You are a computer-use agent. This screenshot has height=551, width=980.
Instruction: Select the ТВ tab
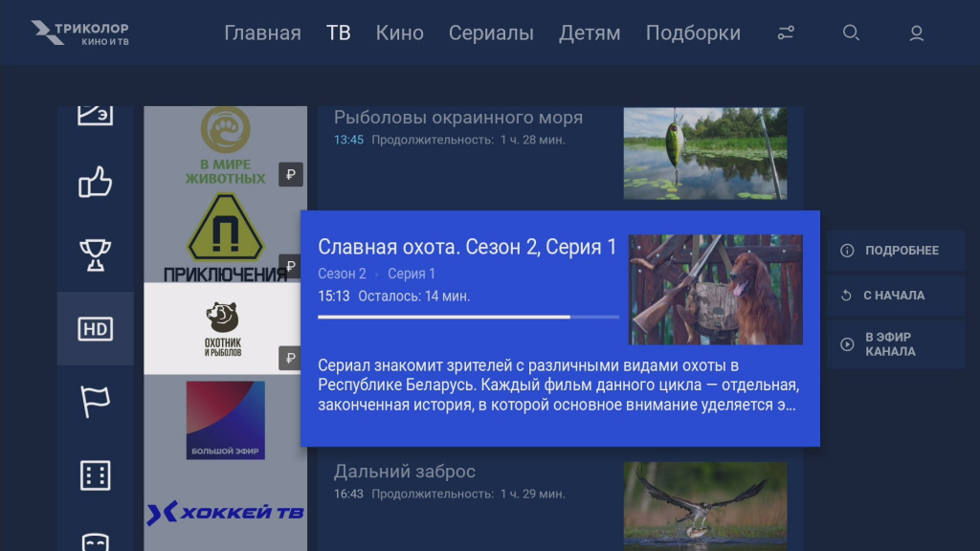pos(338,33)
